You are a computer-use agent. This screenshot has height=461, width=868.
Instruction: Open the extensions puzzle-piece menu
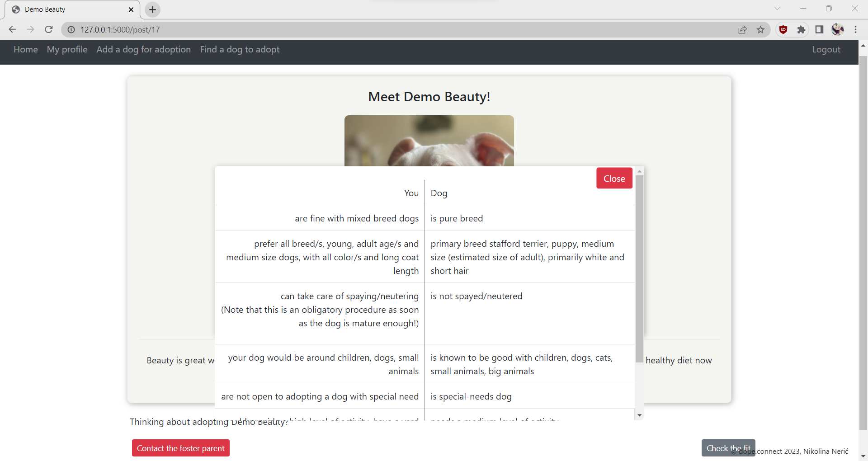(x=802, y=29)
